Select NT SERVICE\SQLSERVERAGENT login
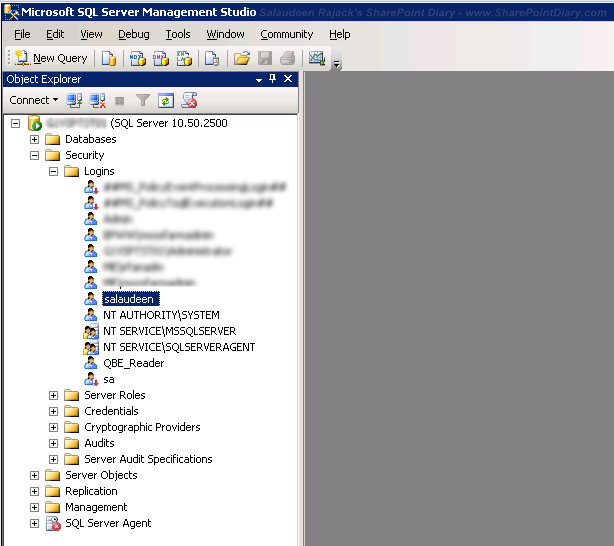The image size is (614, 546). point(179,347)
